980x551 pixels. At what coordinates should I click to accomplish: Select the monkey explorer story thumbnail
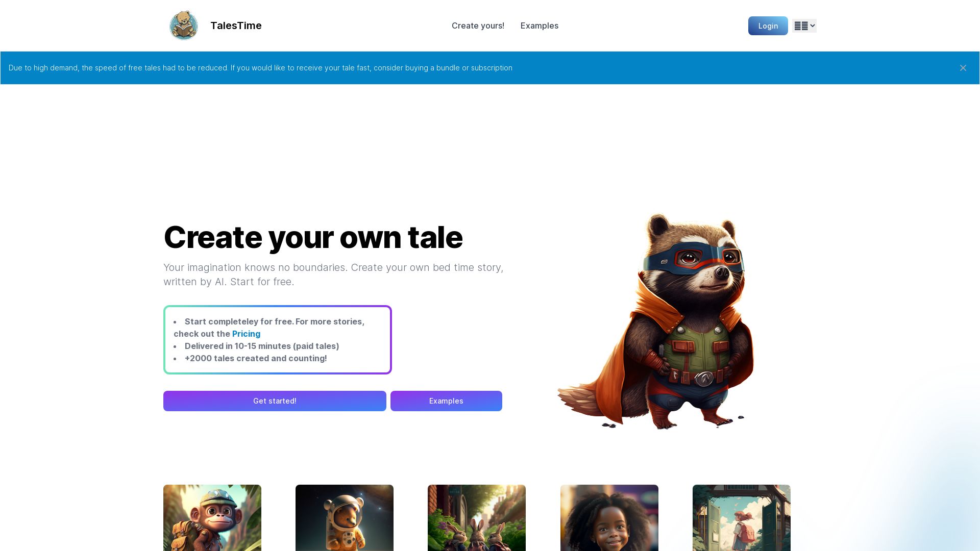click(x=212, y=518)
